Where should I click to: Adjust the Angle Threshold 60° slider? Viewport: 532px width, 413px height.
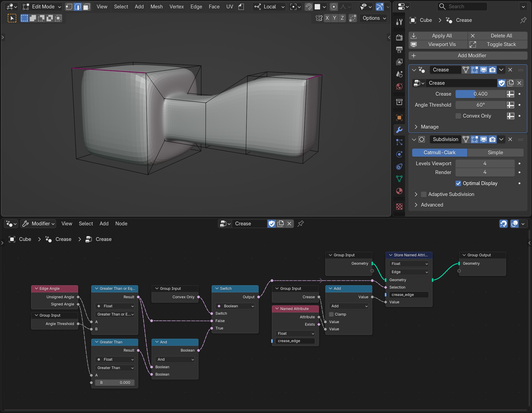[480, 105]
